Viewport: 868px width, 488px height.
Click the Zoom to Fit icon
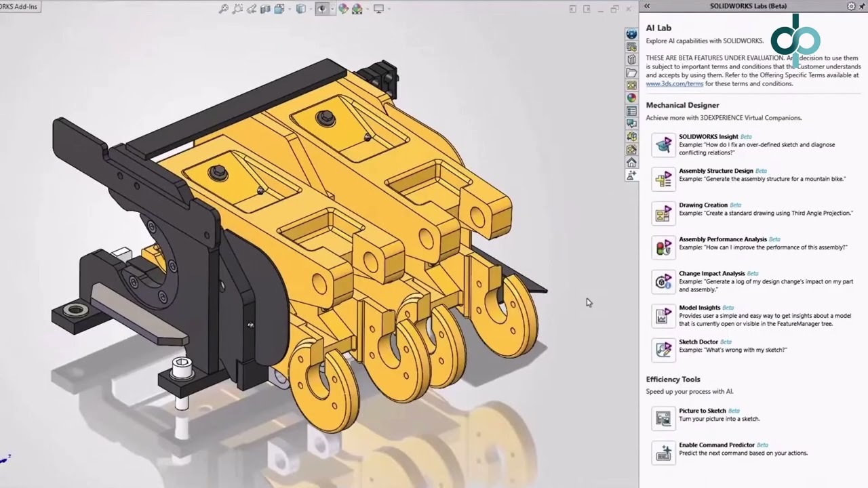[223, 8]
